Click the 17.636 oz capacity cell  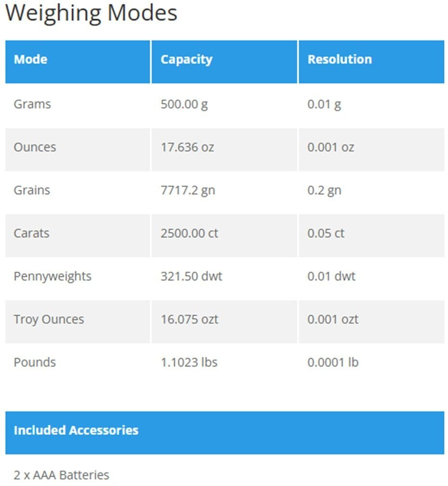(x=187, y=147)
